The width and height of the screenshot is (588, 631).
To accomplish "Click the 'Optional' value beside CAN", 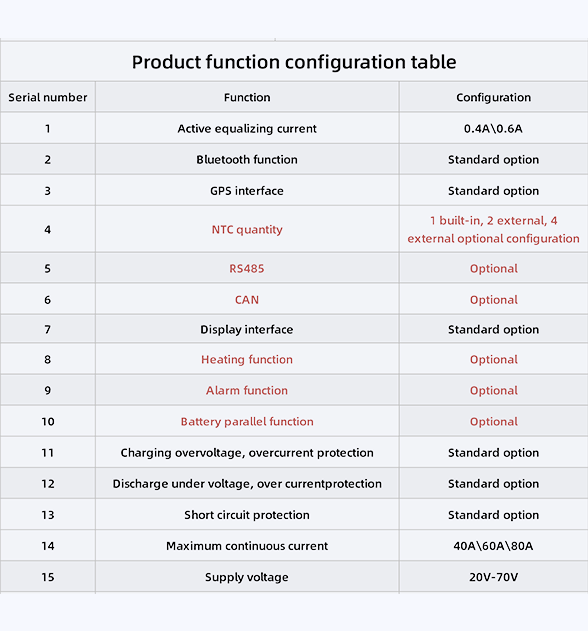I will pos(494,300).
